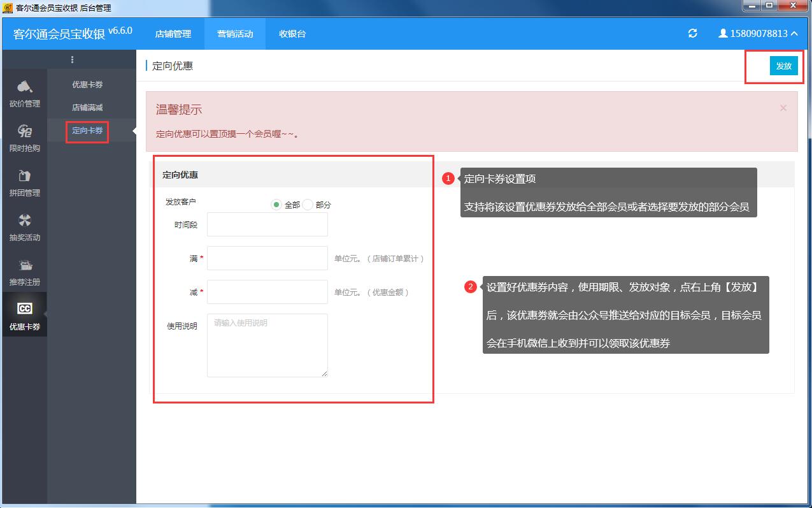Click the 减 discount amount input field
This screenshot has width=812, height=508.
[x=267, y=292]
